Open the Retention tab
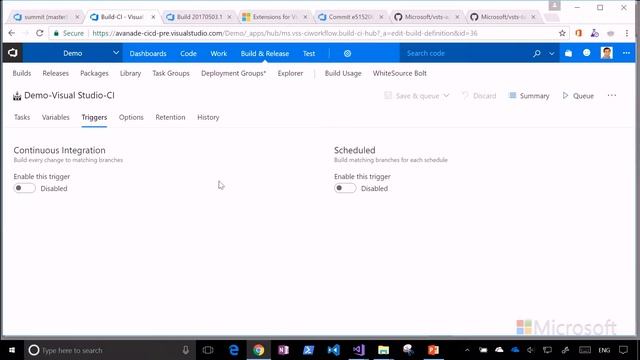The height and width of the screenshot is (360, 640). point(170,117)
